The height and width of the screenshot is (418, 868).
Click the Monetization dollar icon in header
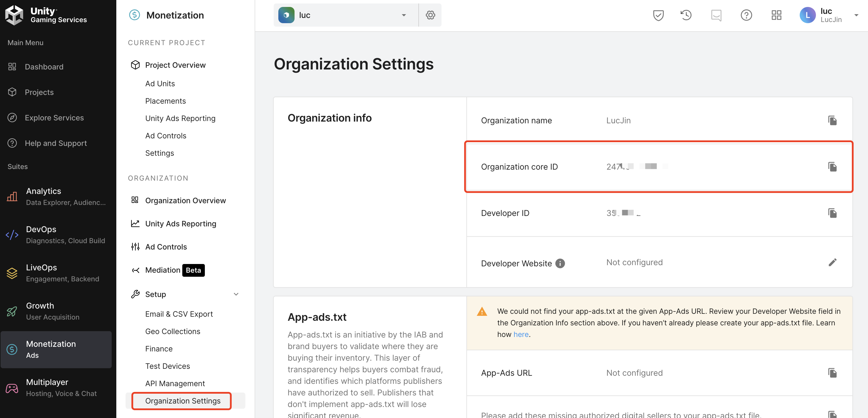click(135, 15)
